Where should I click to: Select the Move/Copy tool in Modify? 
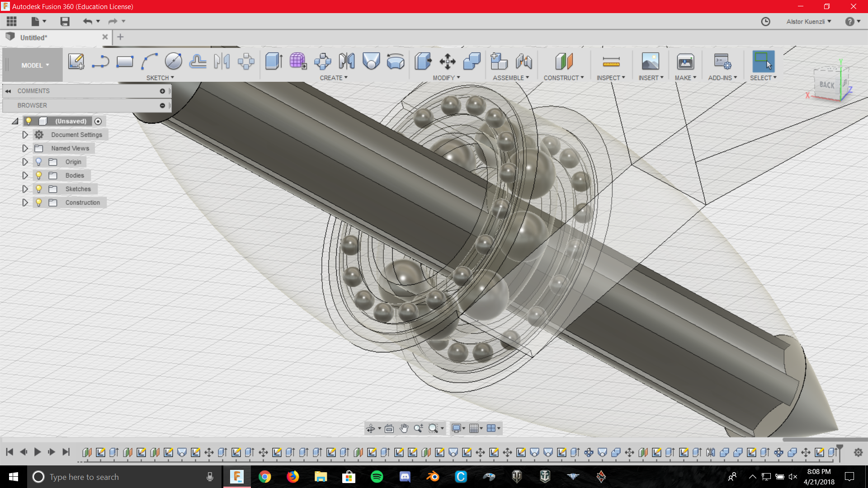(x=448, y=61)
